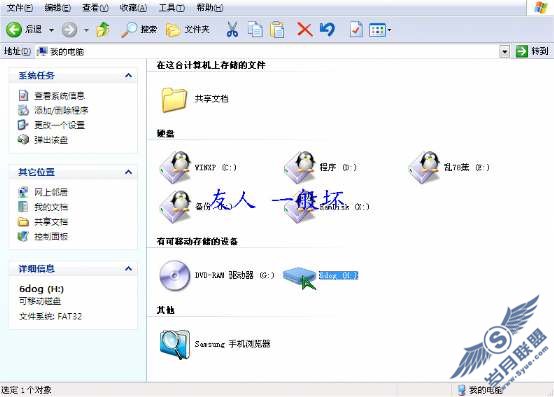Open the Views dropdown button
Viewport: 554px width, 397px height.
[x=380, y=30]
